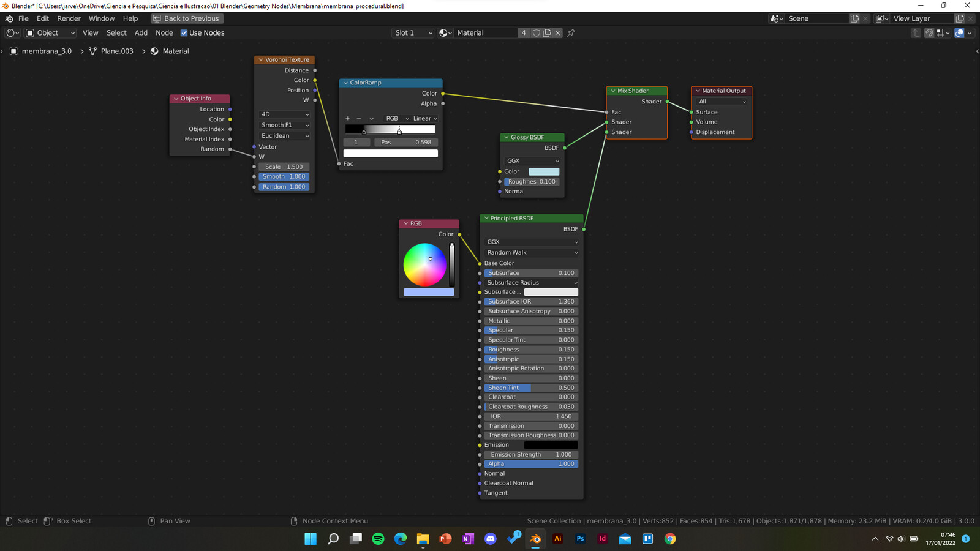Click the Emission black color swatch
Viewport: 980px width, 551px height.
tap(551, 445)
